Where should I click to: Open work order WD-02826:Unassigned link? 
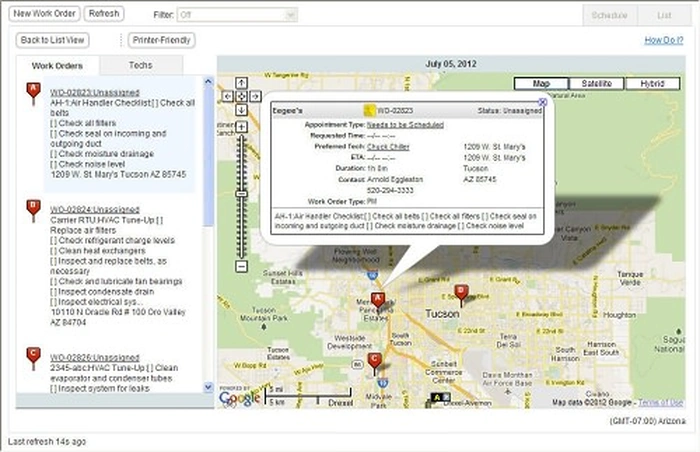[95, 358]
